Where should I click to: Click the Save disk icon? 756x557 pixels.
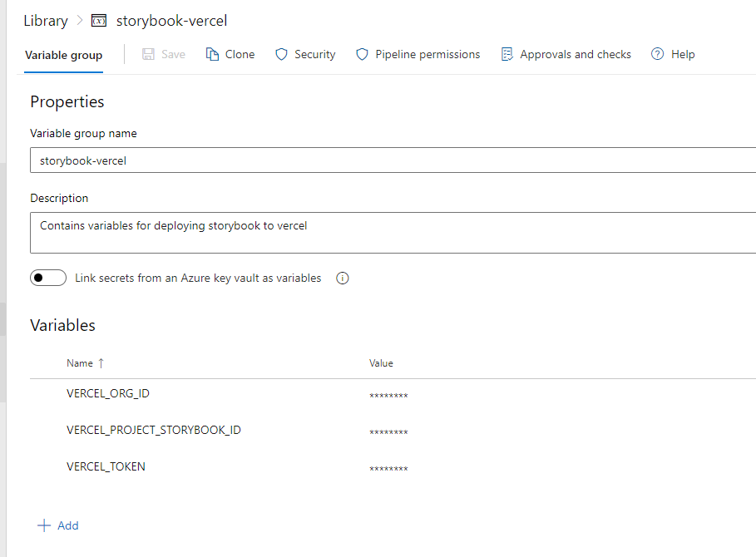[148, 54]
